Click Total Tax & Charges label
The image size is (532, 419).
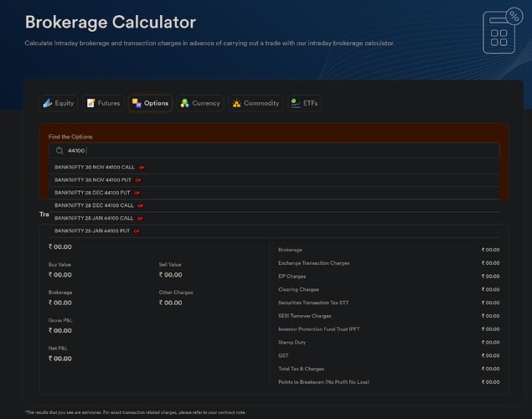[x=302, y=369]
